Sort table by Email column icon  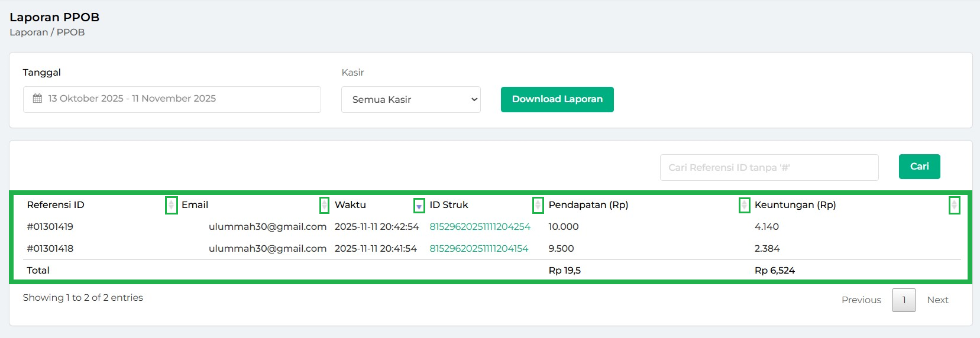tap(324, 205)
